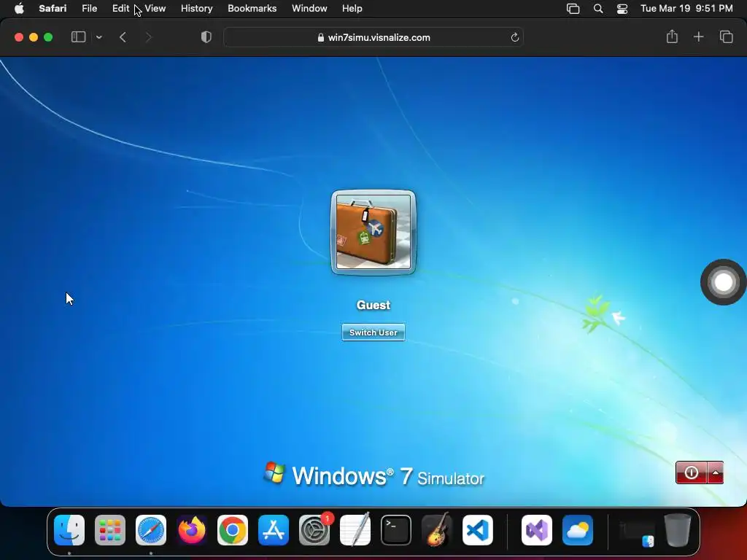
Task: Reload the current page
Action: [514, 37]
